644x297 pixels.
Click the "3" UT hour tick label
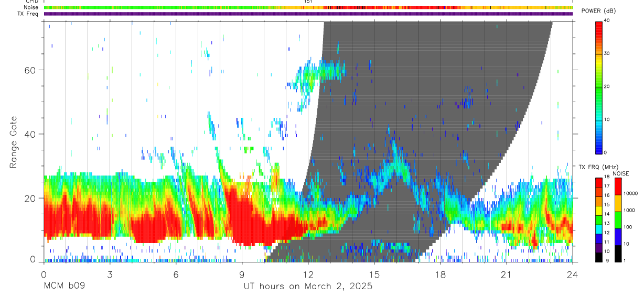(x=110, y=274)
